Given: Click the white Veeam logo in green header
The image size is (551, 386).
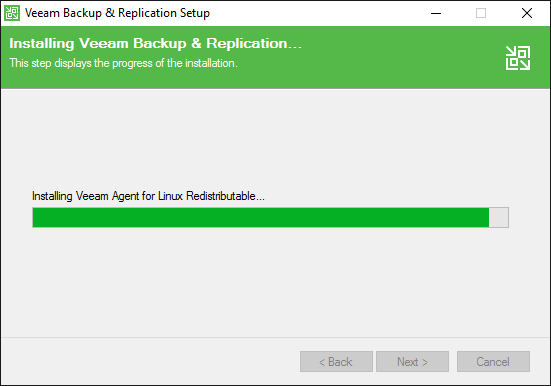Looking at the screenshot, I should 518,58.
